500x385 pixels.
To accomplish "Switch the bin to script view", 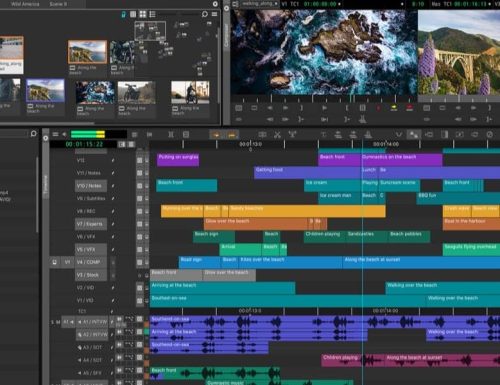I will (152, 14).
